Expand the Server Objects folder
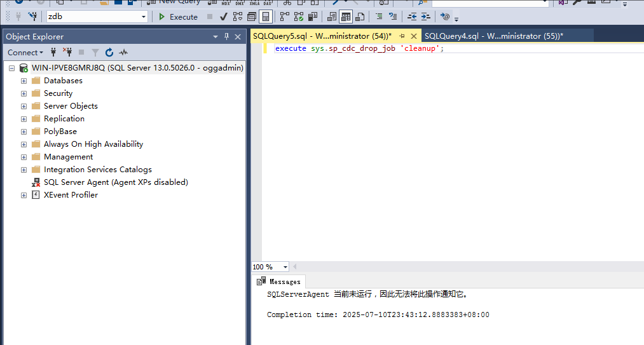Viewport: 644px width, 345px height. (24, 106)
